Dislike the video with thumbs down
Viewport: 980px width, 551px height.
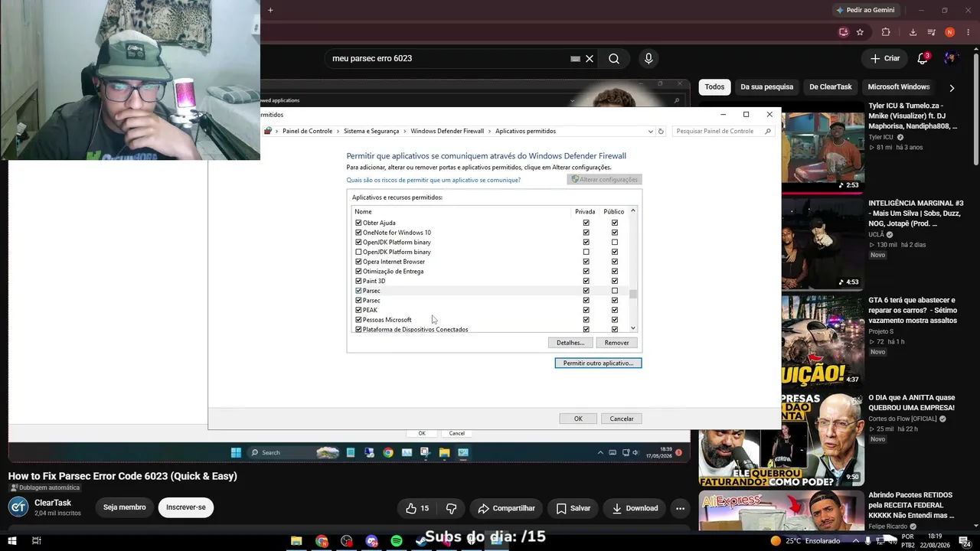[451, 508]
